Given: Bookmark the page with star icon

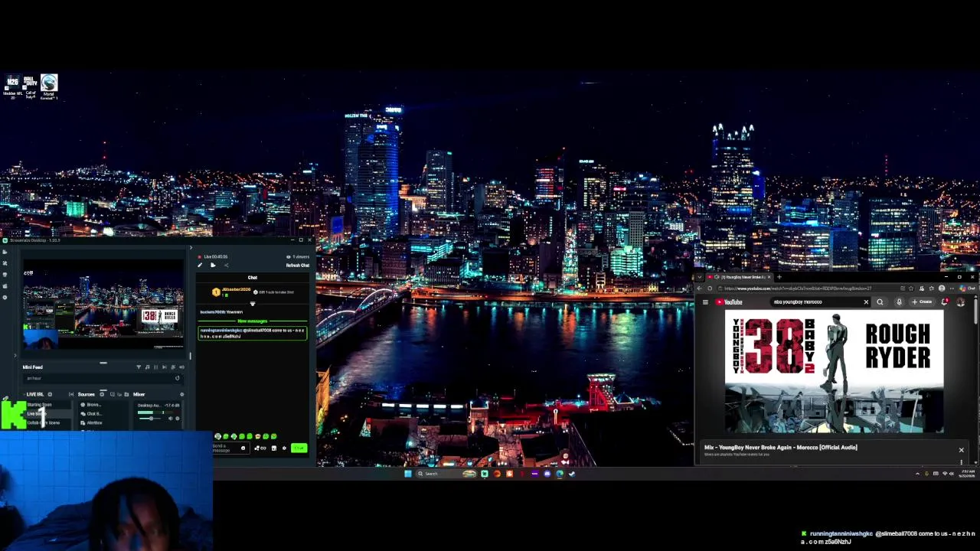Looking at the screenshot, I should click(x=911, y=289).
